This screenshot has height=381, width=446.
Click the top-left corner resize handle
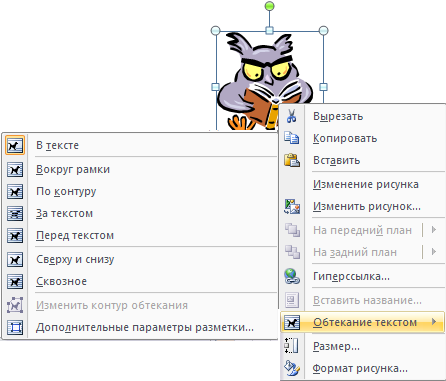click(x=216, y=31)
